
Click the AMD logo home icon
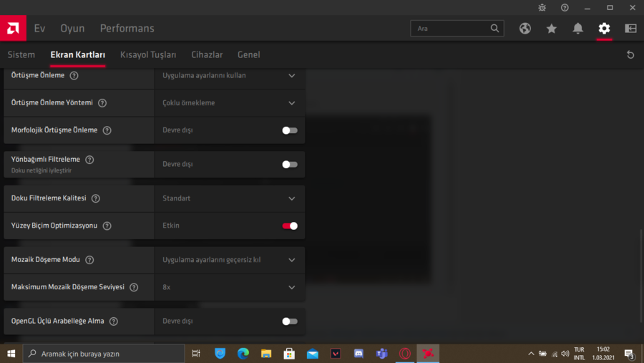point(12,29)
